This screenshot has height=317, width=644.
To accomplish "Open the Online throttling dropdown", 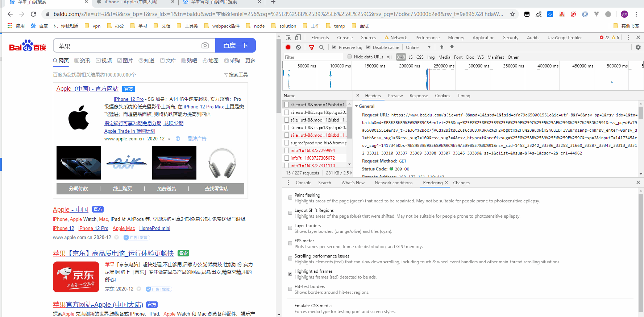I will coord(418,47).
